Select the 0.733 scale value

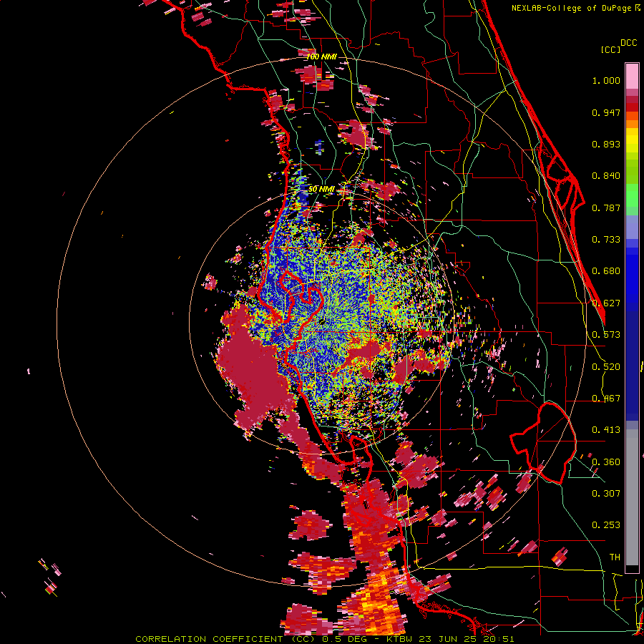pyautogui.click(x=606, y=240)
